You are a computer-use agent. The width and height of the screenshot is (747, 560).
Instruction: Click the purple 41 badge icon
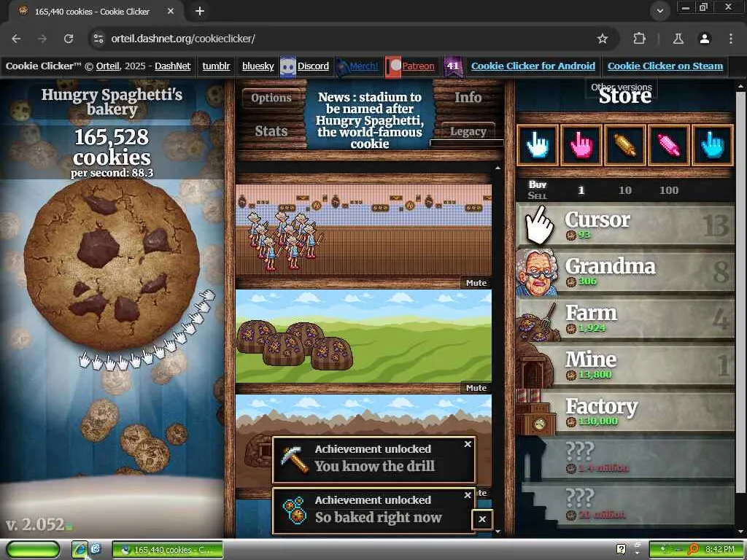[x=453, y=66]
